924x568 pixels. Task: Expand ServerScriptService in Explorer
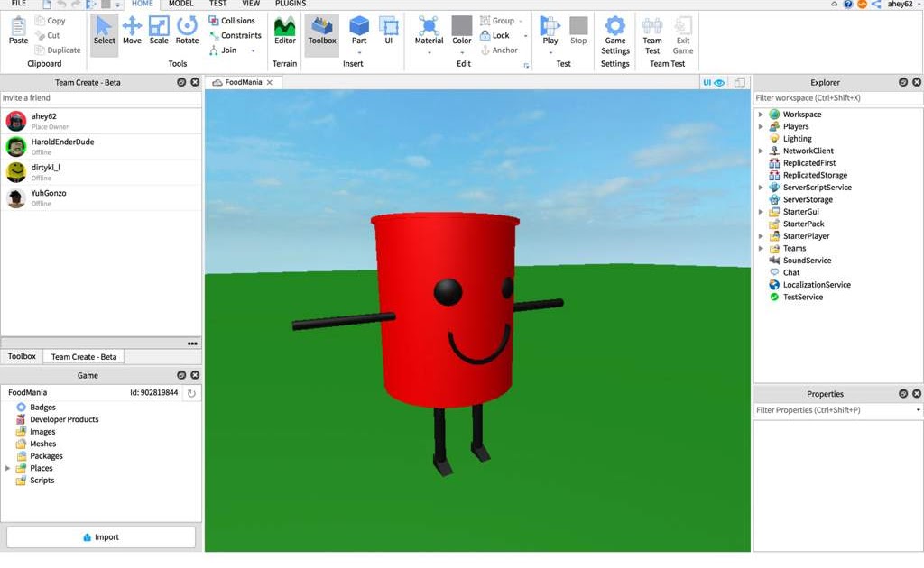(761, 188)
